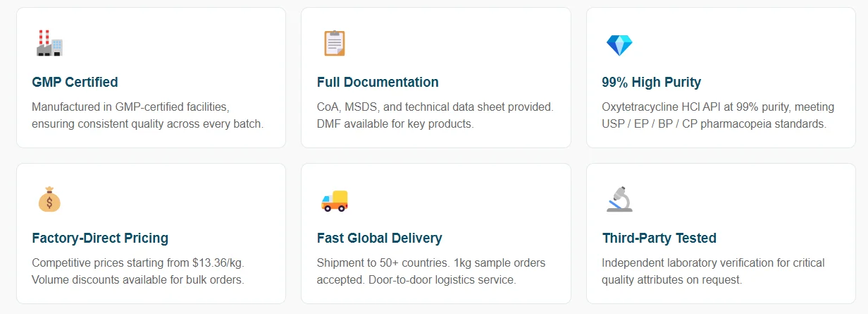868x314 pixels.
Task: Click the microscope testing icon
Action: 619,200
